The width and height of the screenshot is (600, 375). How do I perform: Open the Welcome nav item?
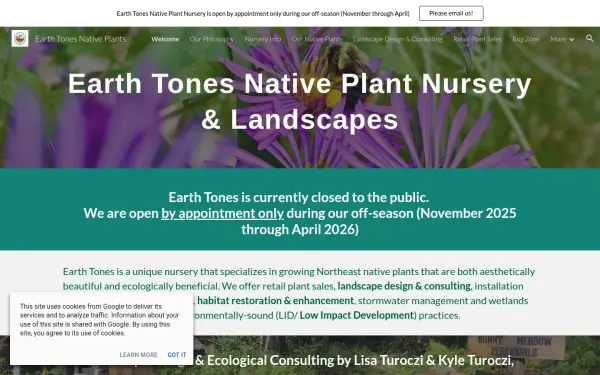click(165, 39)
